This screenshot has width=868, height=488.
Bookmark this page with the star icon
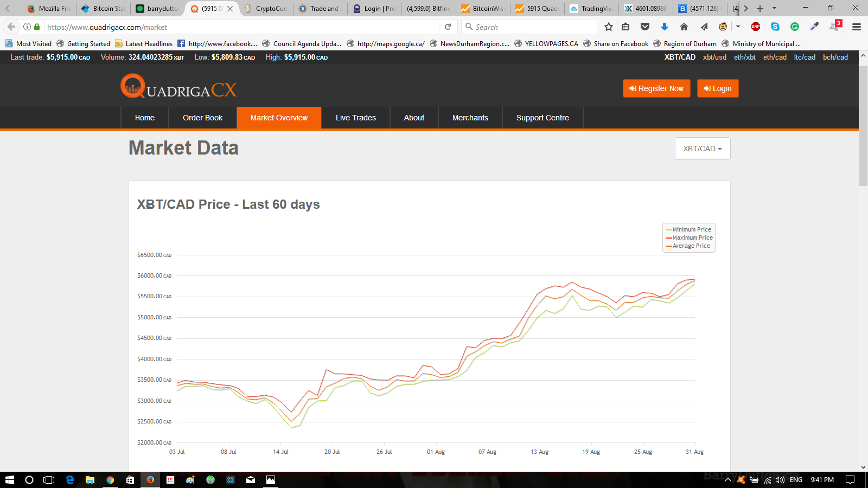pyautogui.click(x=609, y=27)
